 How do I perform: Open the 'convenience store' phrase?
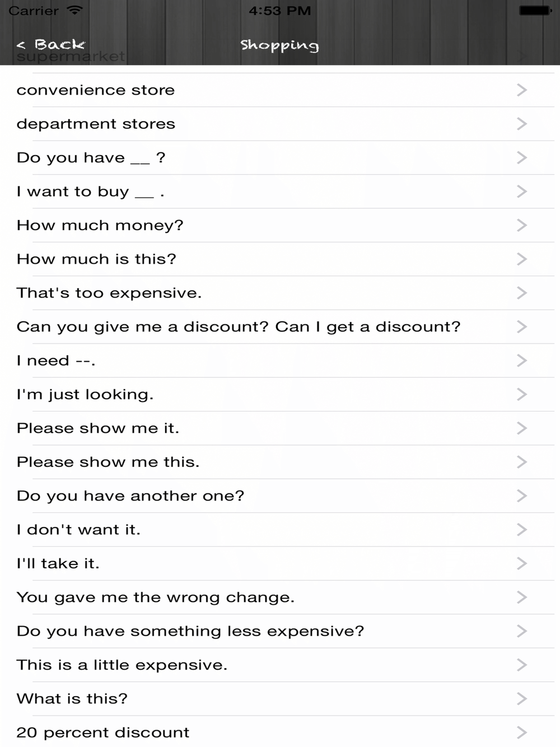280,90
